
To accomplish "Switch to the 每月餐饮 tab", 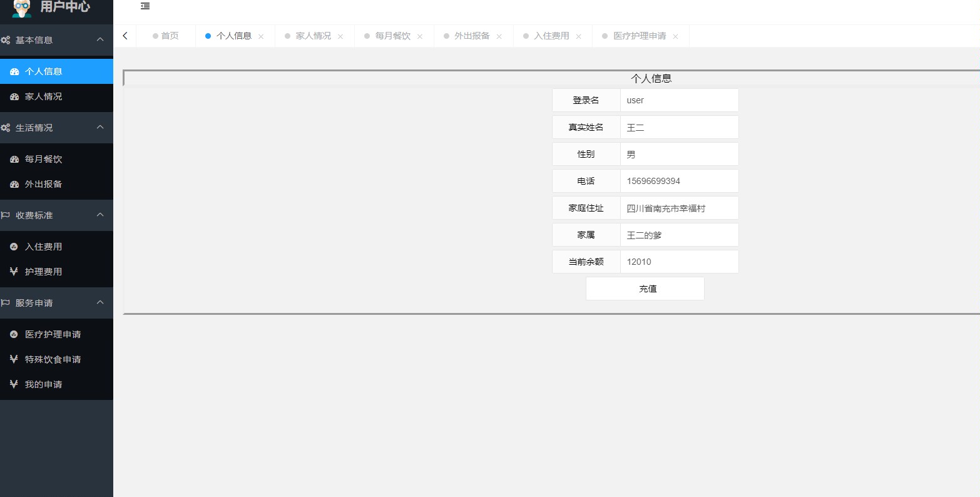I will tap(393, 36).
